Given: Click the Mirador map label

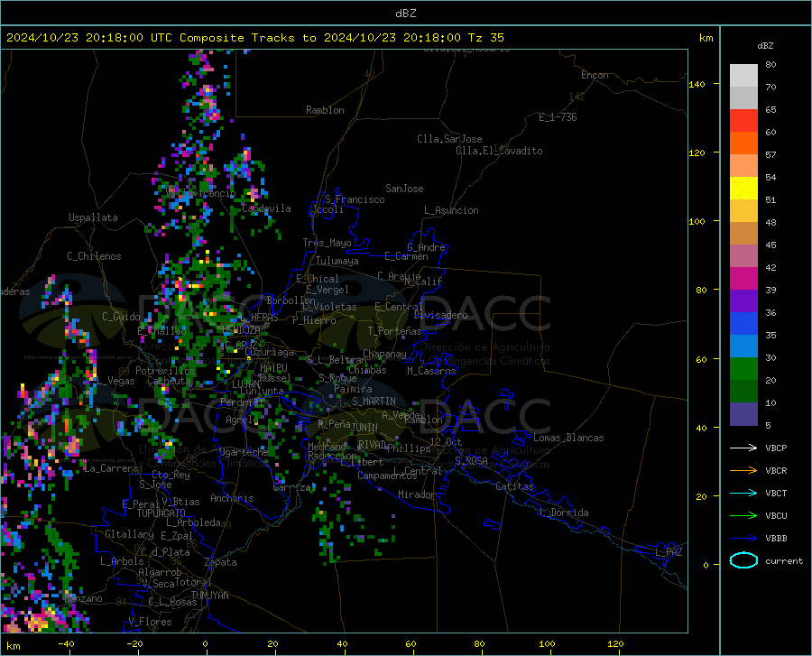Looking at the screenshot, I should point(416,494).
